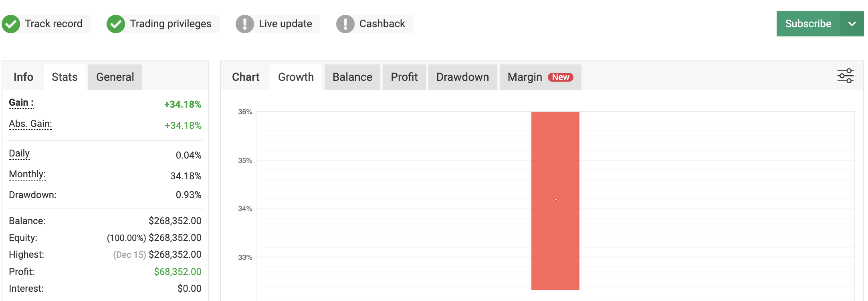The height and width of the screenshot is (301, 868).
Task: Click the Gain label link
Action: click(x=21, y=103)
